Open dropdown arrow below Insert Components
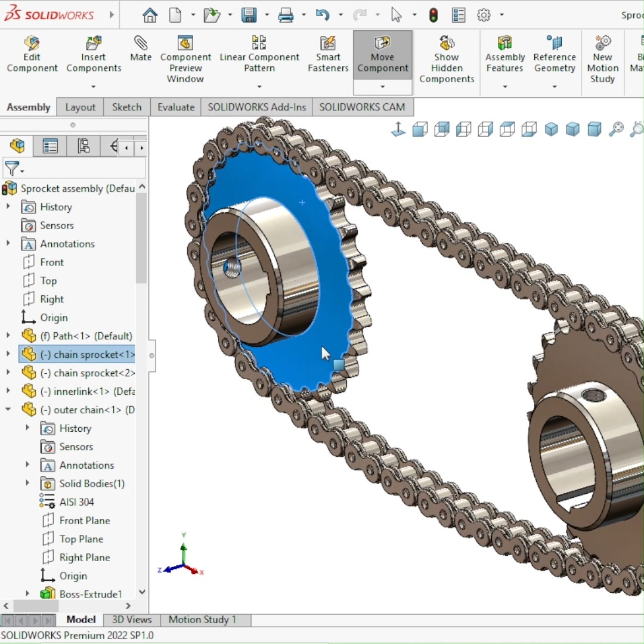The image size is (644, 644). [x=94, y=86]
